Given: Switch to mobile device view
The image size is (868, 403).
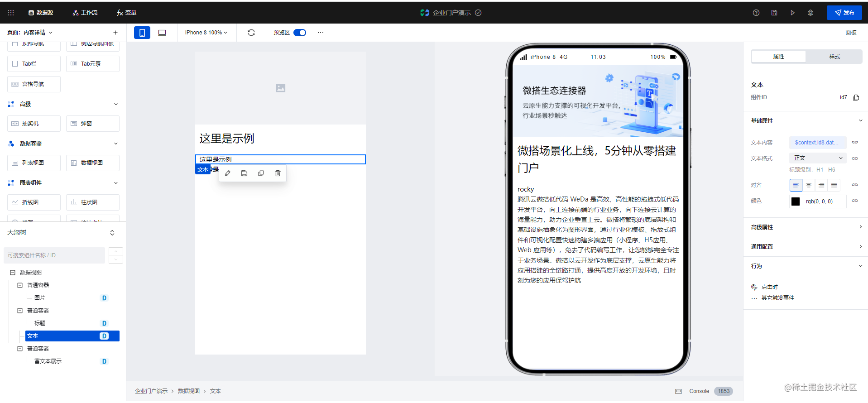Looking at the screenshot, I should (x=142, y=33).
